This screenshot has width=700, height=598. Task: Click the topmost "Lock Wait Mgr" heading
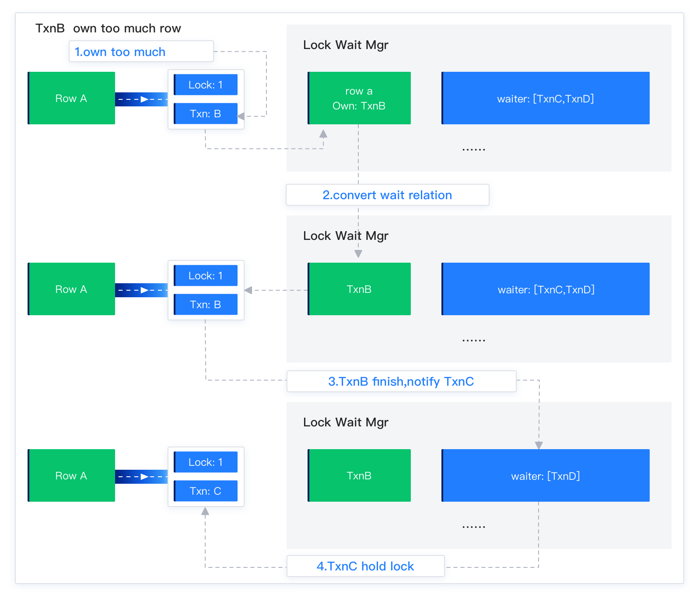346,45
